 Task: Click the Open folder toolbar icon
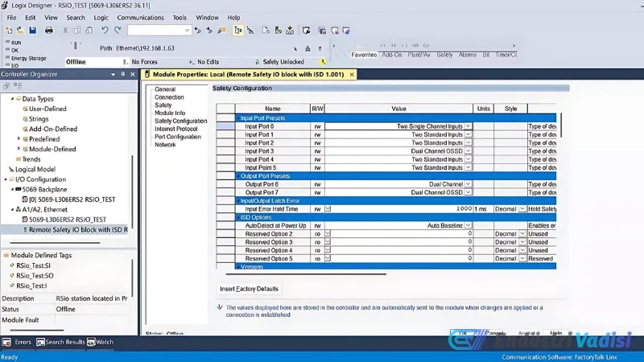coord(20,31)
